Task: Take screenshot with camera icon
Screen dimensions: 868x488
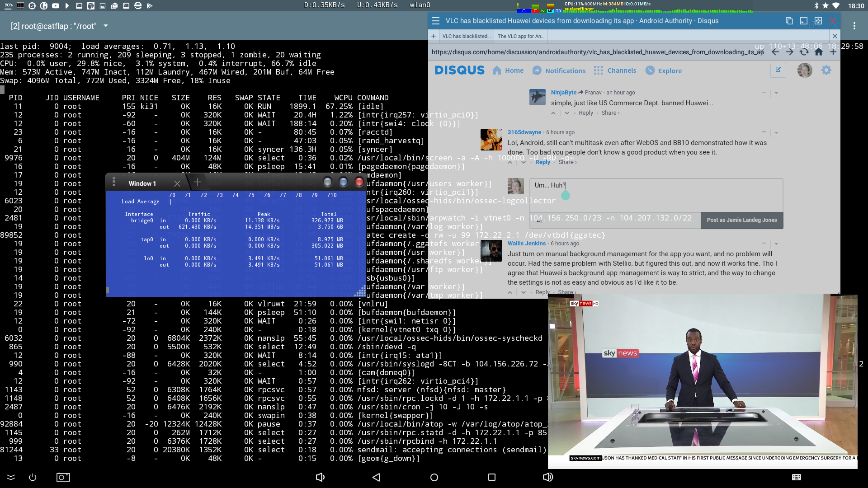Action: pos(63,477)
